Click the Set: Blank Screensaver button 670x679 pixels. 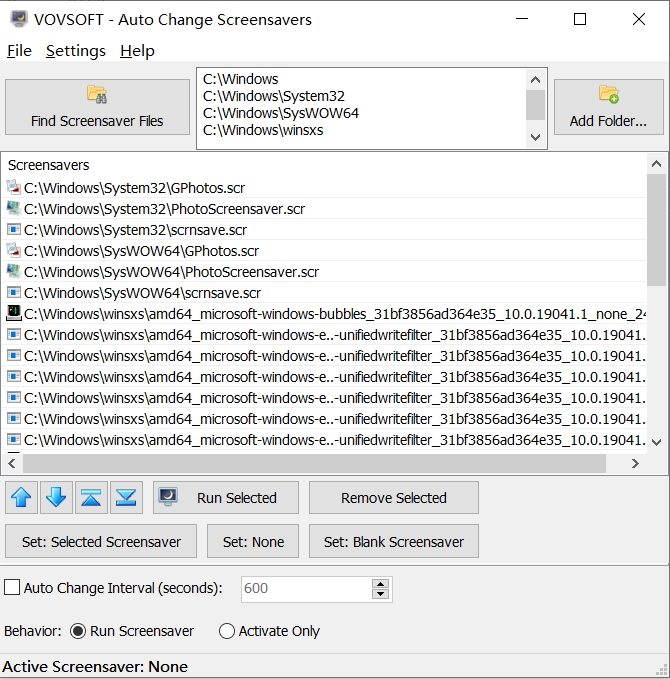[394, 541]
